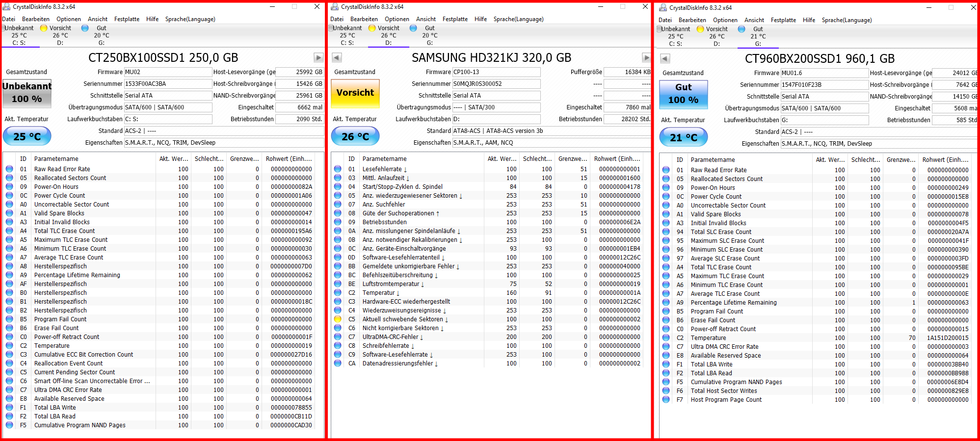This screenshot has height=441, width=980.
Task: Click CrystalDiskInfo app icon in middle title bar
Action: [x=335, y=7]
